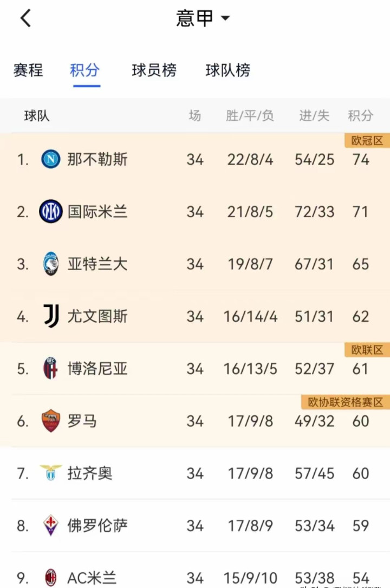Screen dimensions: 390x588
Task: Tap the Napoli club crest
Action: (x=50, y=159)
